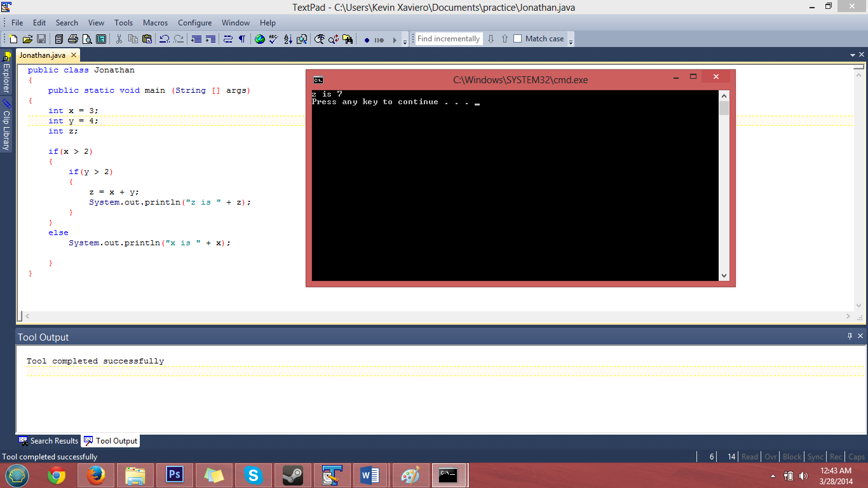Enable the Match case checkbox
Screen dimensions: 868x488
tap(517, 39)
